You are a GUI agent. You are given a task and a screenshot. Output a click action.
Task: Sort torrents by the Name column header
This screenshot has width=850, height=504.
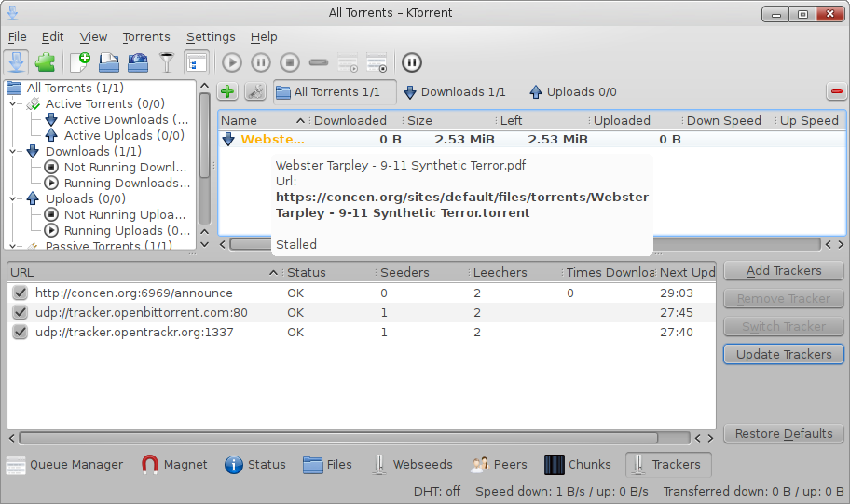click(263, 120)
